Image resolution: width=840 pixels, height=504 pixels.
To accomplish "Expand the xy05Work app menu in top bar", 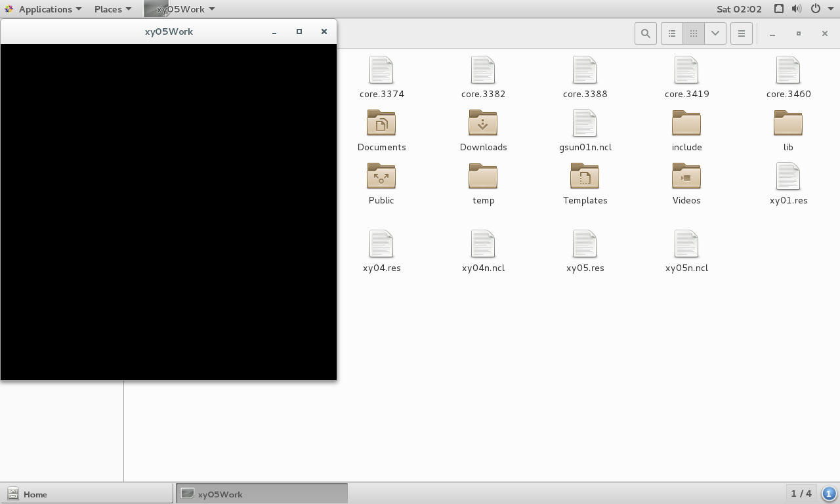I will pyautogui.click(x=185, y=9).
